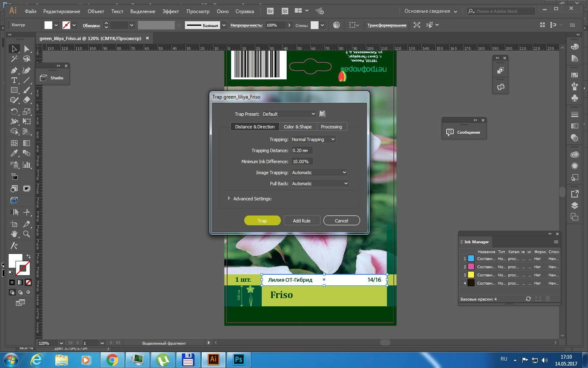Activate the Type tool

click(14, 80)
